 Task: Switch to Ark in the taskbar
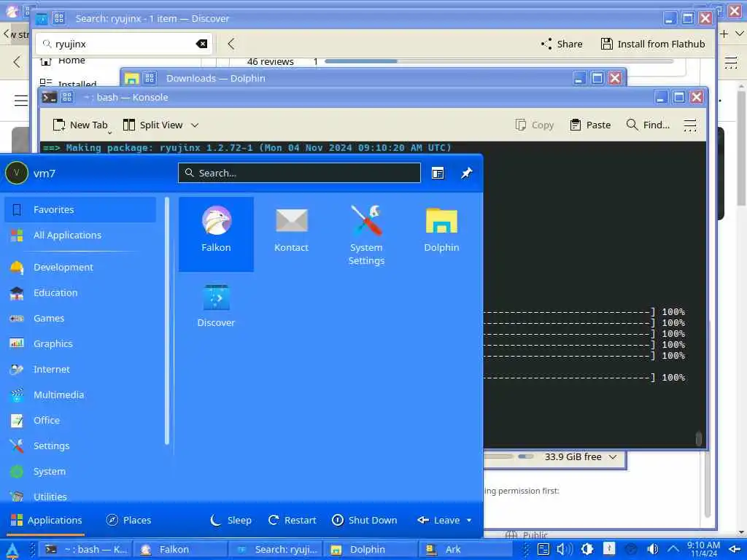pyautogui.click(x=466, y=550)
